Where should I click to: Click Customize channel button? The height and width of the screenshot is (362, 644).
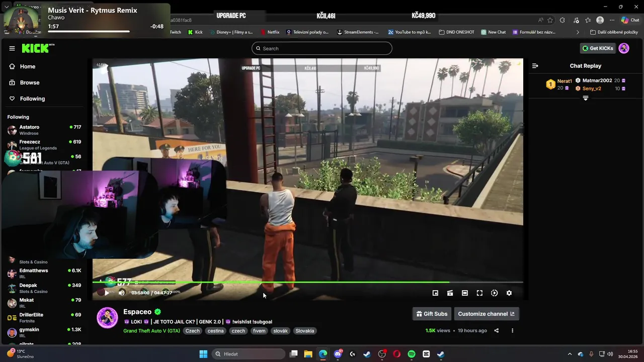pos(486,314)
